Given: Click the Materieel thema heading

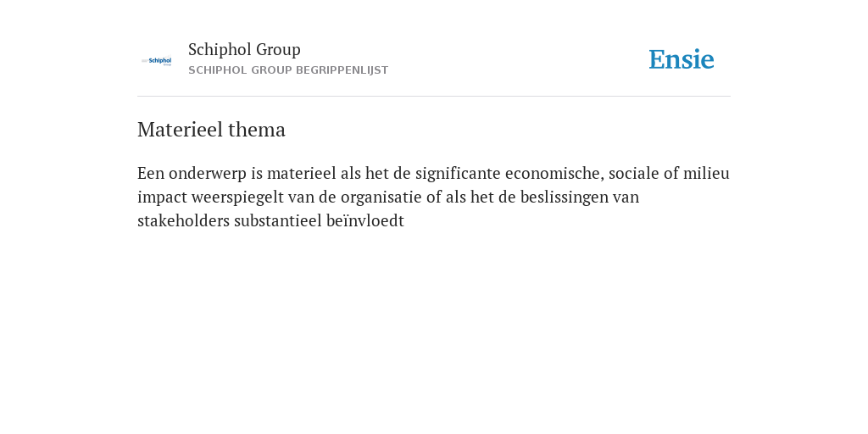Looking at the screenshot, I should tap(211, 130).
